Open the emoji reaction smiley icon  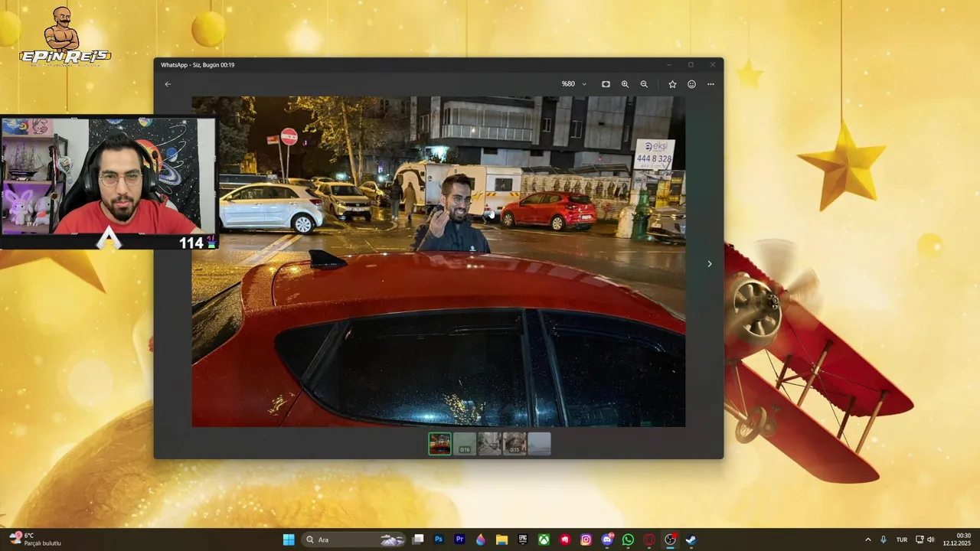[691, 84]
